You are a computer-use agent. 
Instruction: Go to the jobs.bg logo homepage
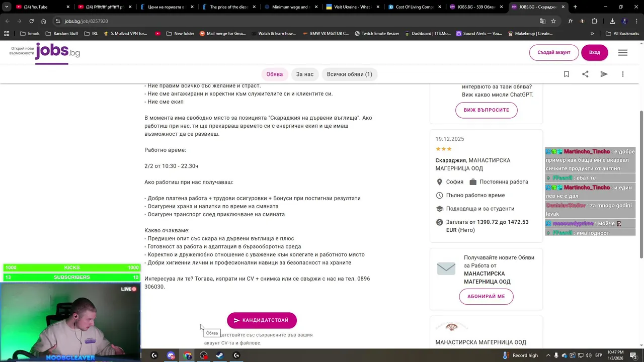tap(57, 52)
